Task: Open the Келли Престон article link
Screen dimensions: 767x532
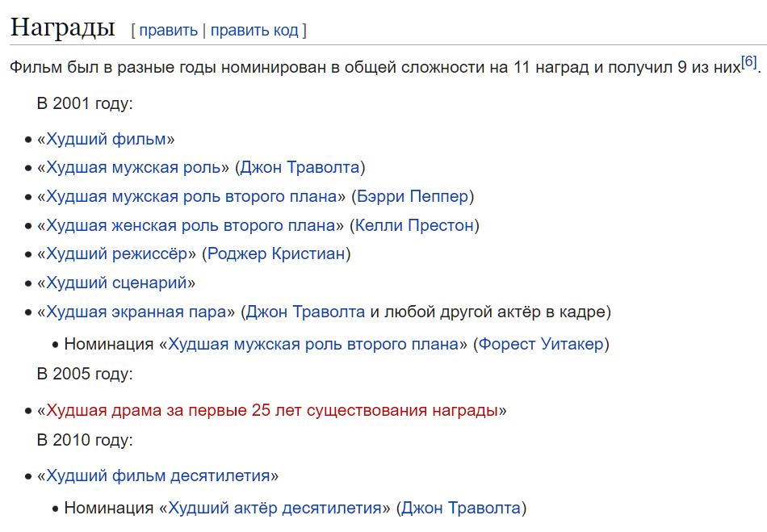Action: [x=414, y=225]
